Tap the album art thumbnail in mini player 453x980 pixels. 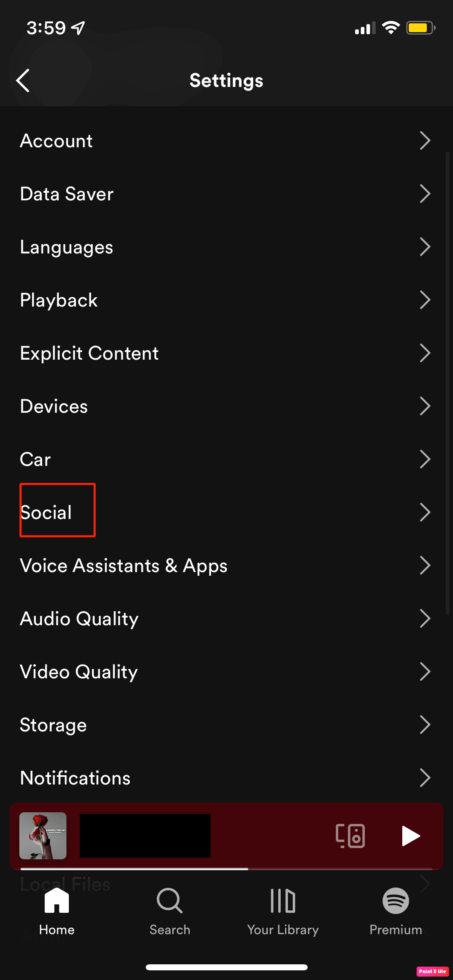(x=43, y=836)
